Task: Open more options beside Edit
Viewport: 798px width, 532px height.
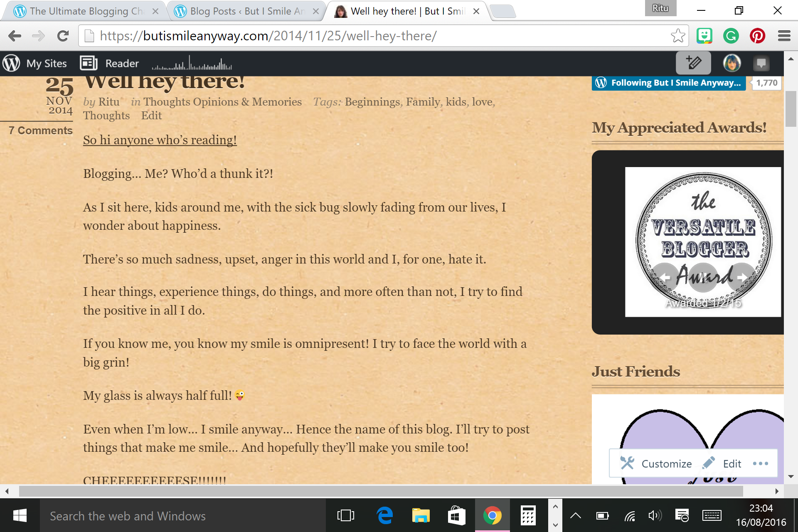Action: 761,463
